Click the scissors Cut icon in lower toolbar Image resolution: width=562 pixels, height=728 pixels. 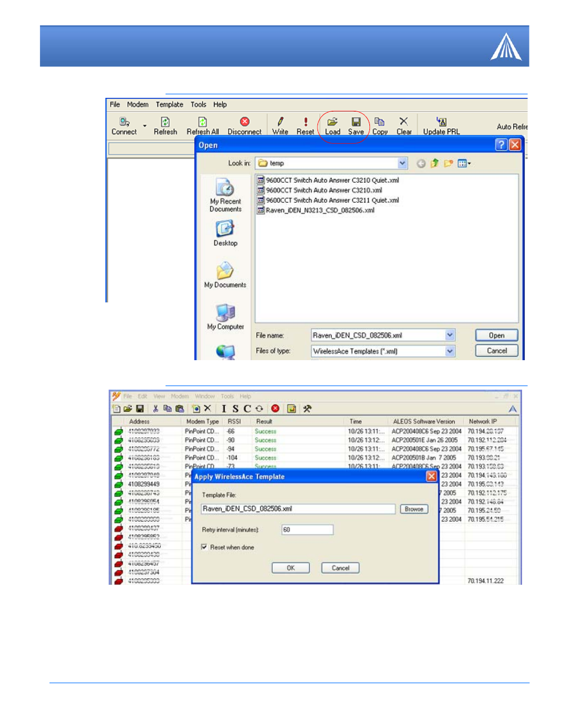156,409
